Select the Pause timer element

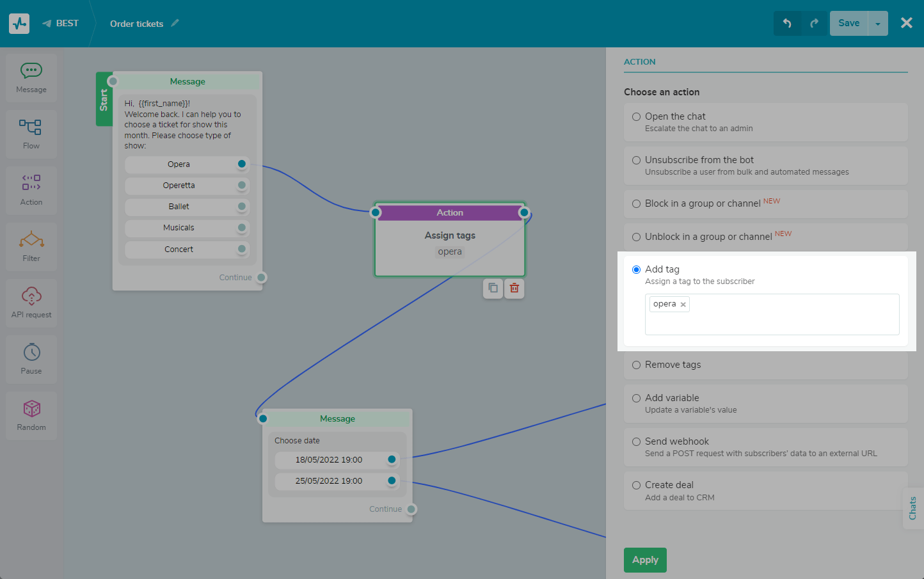pos(31,359)
